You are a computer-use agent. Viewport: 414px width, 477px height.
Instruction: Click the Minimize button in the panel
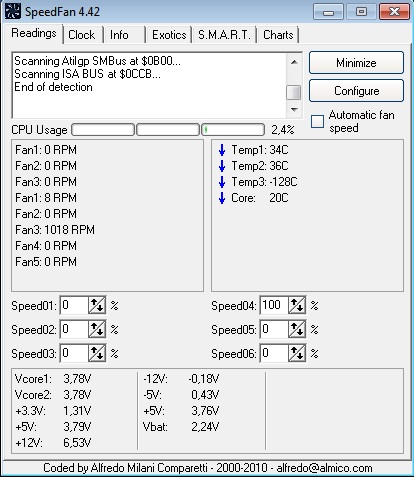(x=356, y=63)
